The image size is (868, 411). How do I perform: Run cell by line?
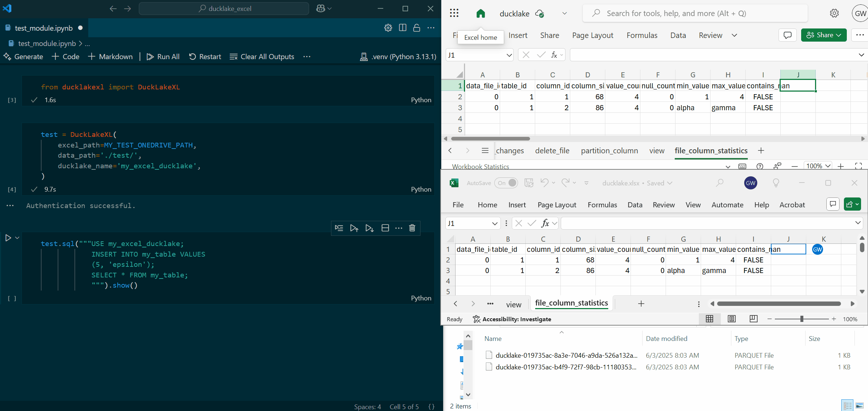pos(339,228)
